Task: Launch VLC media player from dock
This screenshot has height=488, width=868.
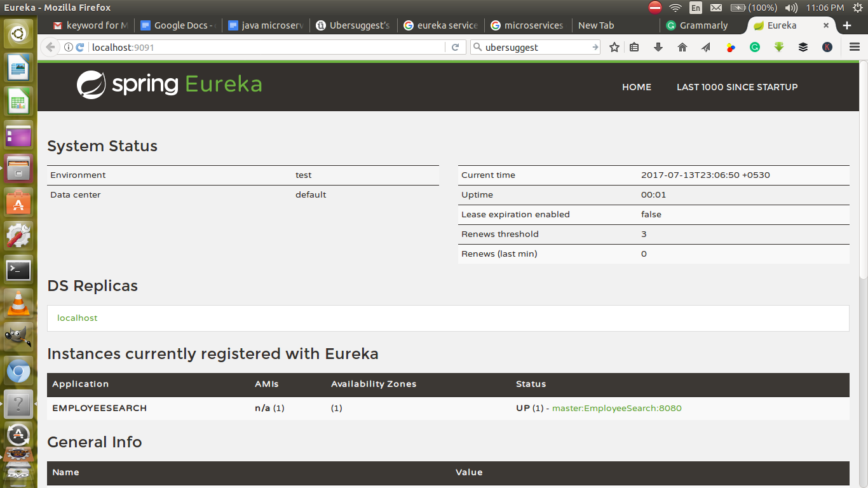Action: tap(18, 304)
